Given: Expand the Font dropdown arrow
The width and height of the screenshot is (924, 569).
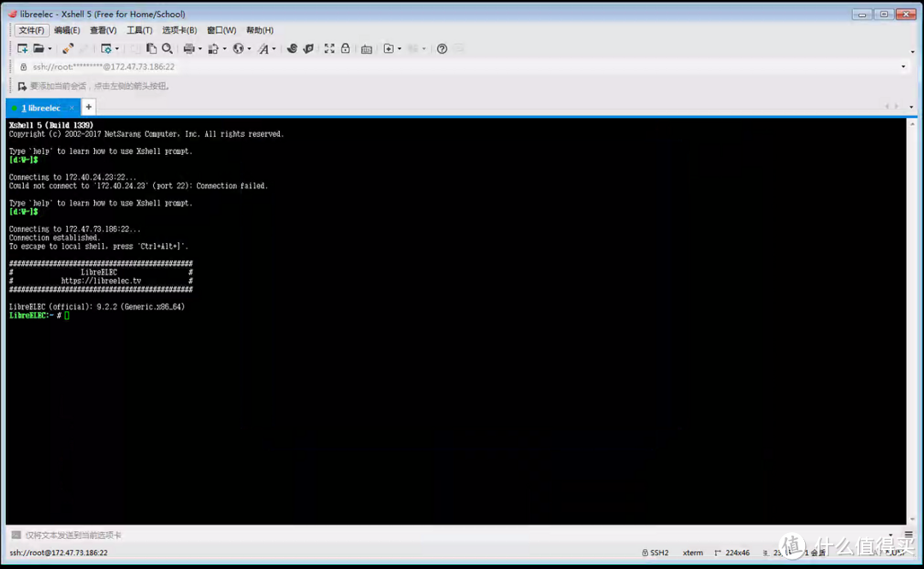Looking at the screenshot, I should pyautogui.click(x=274, y=49).
